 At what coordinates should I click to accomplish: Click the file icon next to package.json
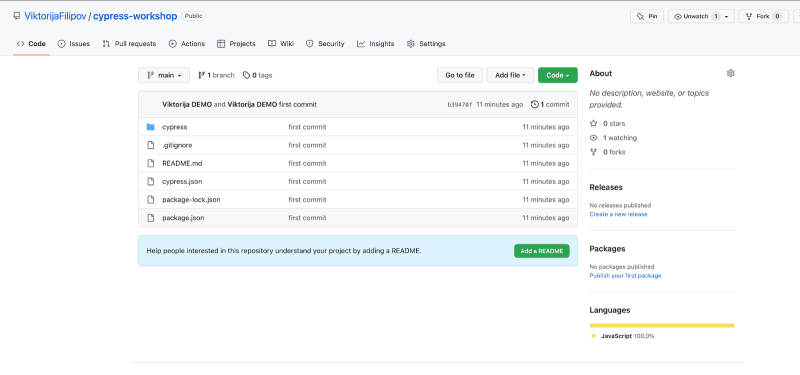(151, 218)
